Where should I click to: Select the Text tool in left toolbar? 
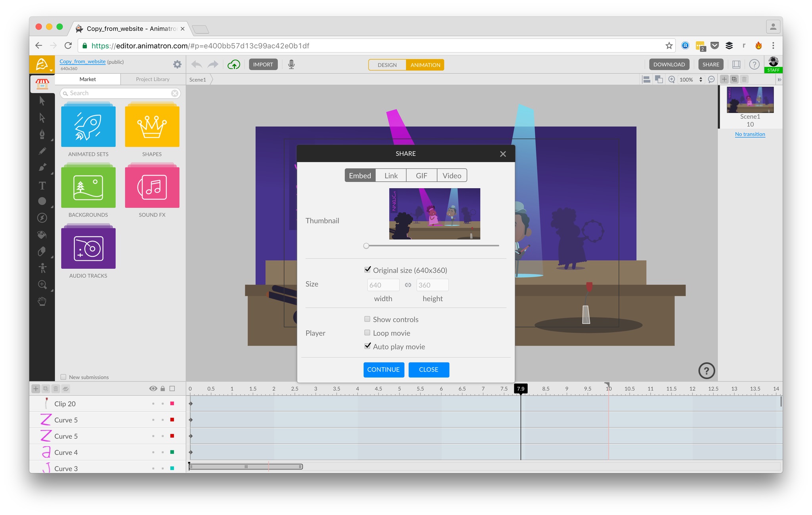coord(42,185)
